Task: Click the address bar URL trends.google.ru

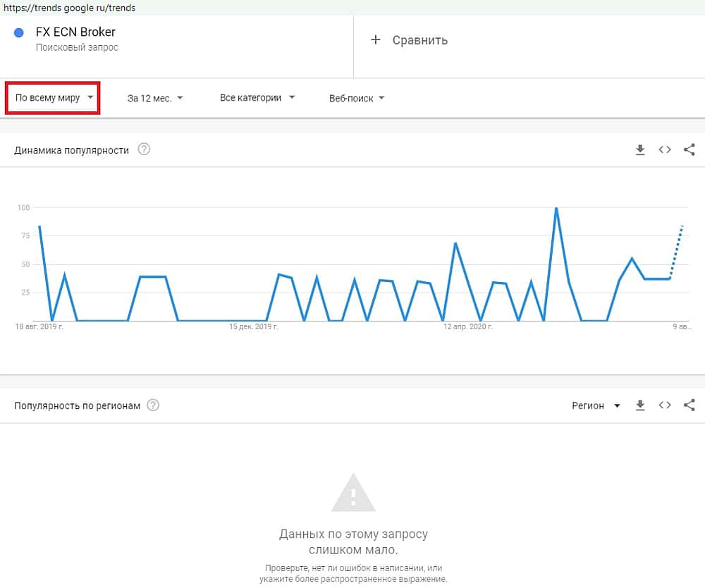Action: point(69,8)
